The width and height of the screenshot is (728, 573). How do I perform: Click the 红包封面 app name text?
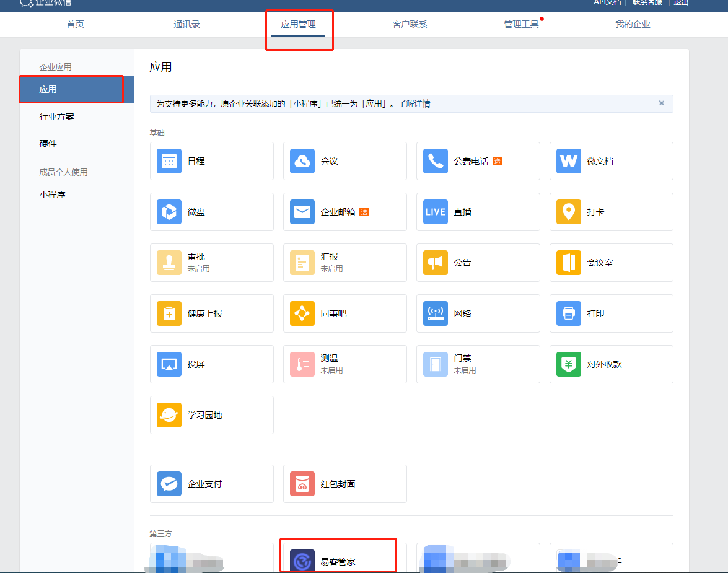pyautogui.click(x=338, y=484)
